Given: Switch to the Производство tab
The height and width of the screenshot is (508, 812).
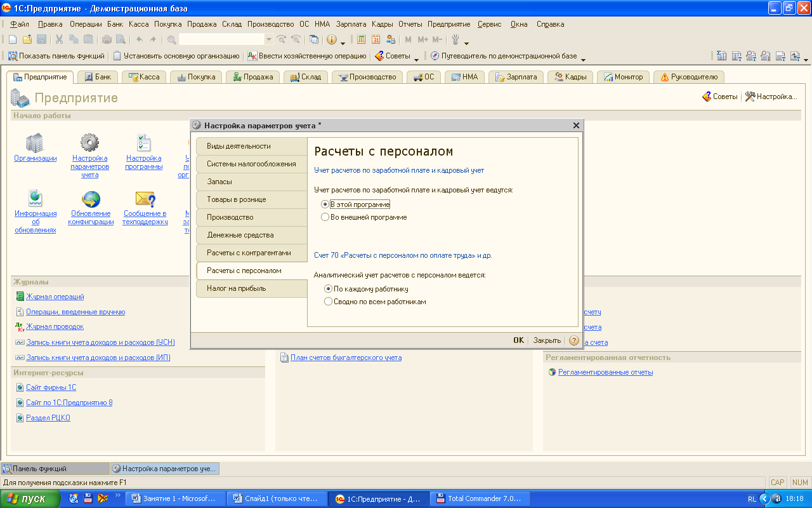Looking at the screenshot, I should [x=367, y=77].
